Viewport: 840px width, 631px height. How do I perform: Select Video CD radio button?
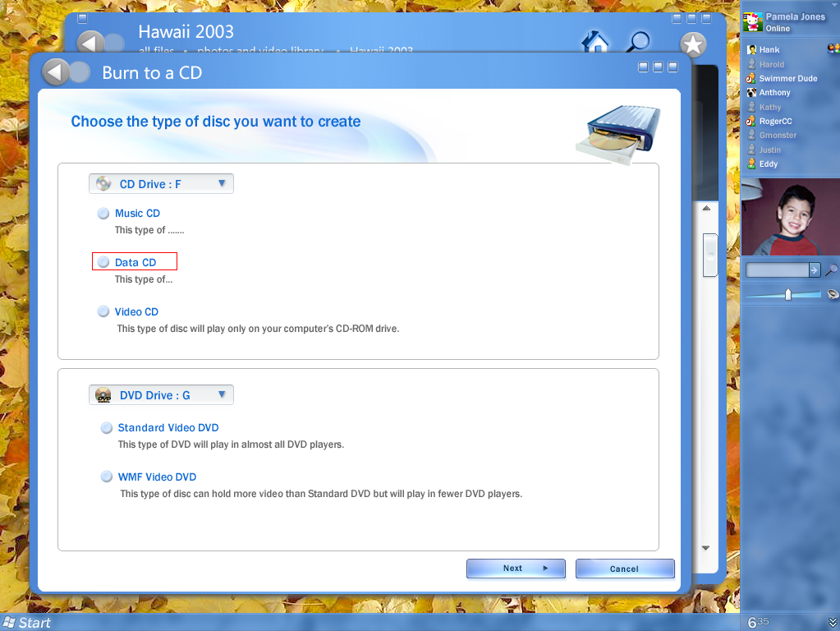tap(103, 311)
